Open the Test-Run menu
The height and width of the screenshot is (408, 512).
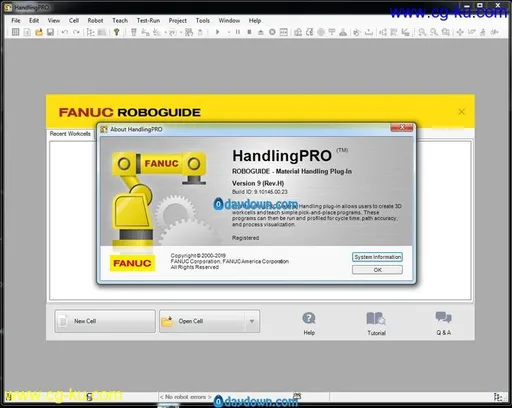pos(148,20)
